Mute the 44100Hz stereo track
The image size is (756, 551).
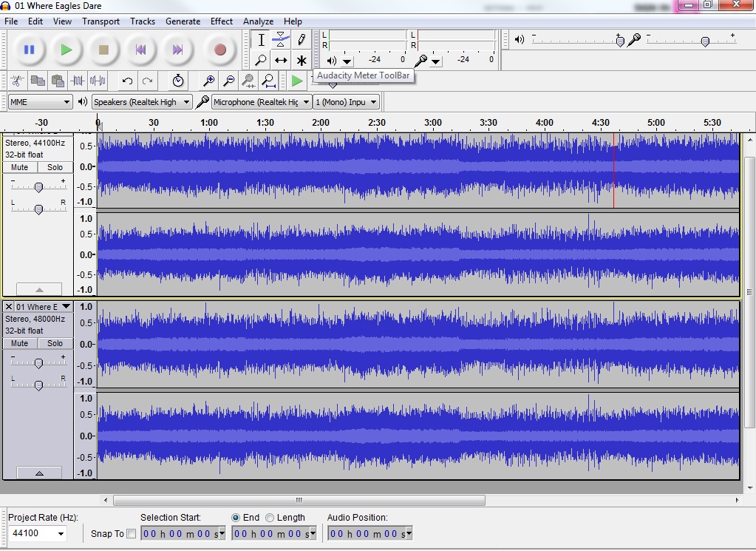(20, 167)
